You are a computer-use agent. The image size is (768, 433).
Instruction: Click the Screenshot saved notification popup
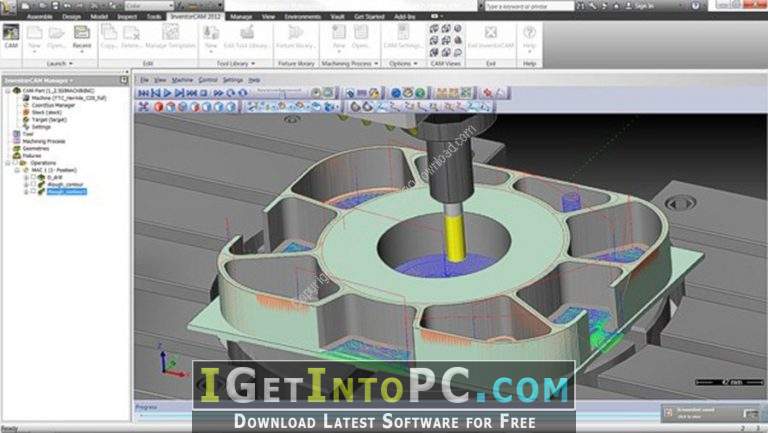tap(711, 413)
